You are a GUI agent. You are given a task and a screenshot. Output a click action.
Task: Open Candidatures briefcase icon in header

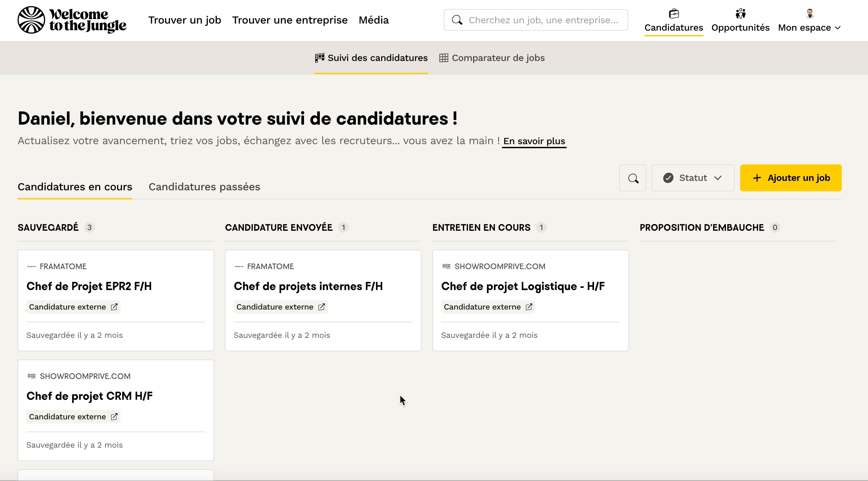point(674,14)
